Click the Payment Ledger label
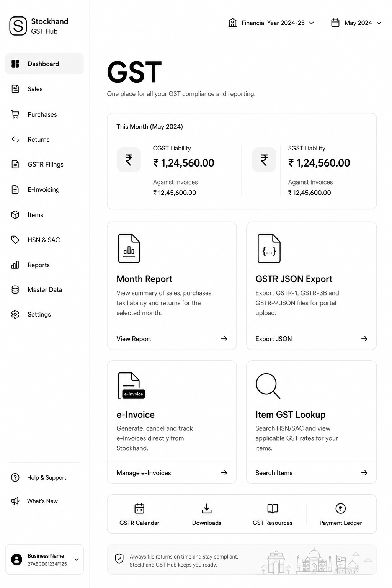Viewport: 392px width, 588px height. tap(341, 523)
